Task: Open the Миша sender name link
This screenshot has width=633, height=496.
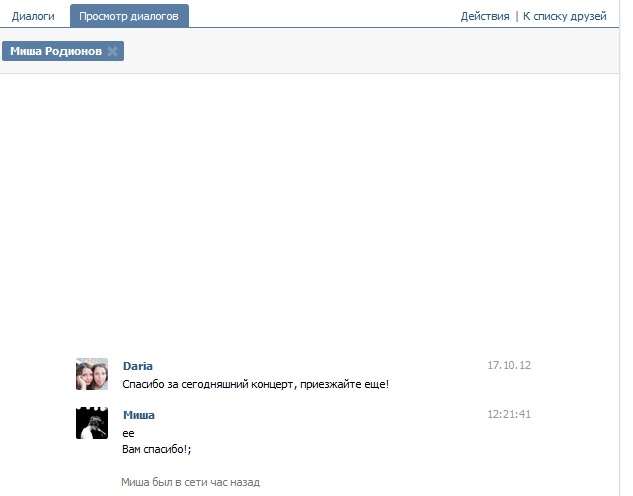Action: [139, 415]
